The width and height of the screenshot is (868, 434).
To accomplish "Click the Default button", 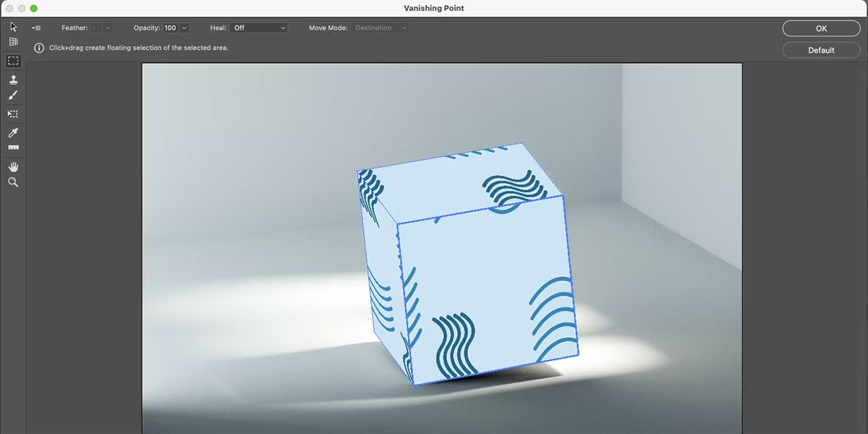I will pyautogui.click(x=821, y=50).
